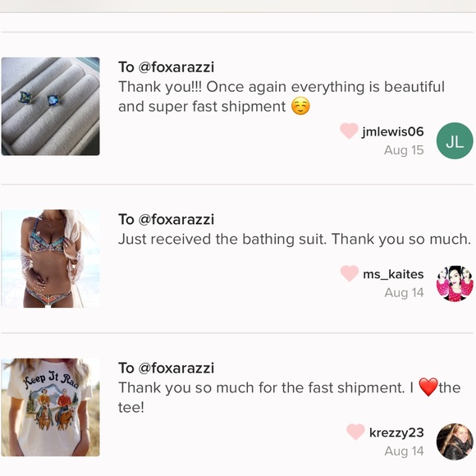Like the comment from jmlewis06
Image resolution: width=476 pixels, height=476 pixels.
pyautogui.click(x=349, y=130)
